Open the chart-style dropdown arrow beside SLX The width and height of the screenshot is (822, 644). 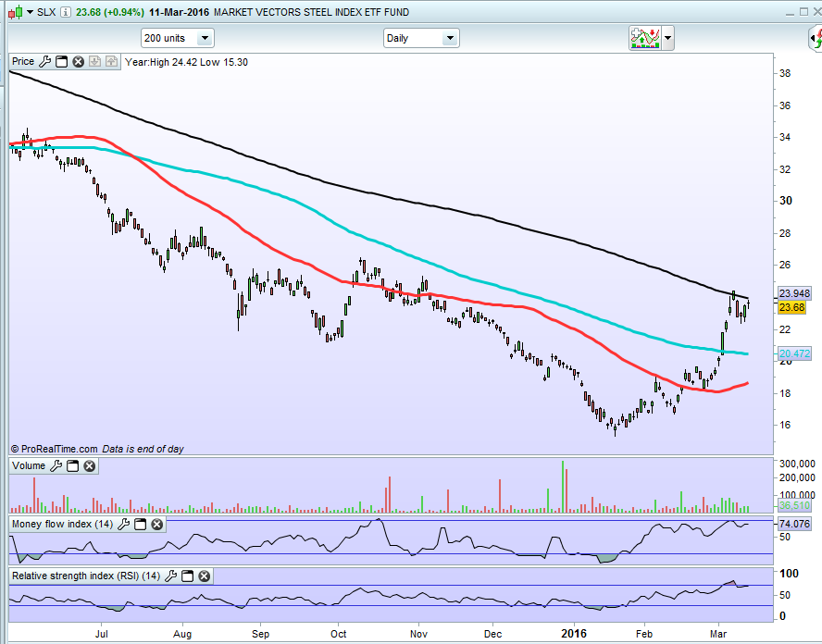click(x=30, y=12)
